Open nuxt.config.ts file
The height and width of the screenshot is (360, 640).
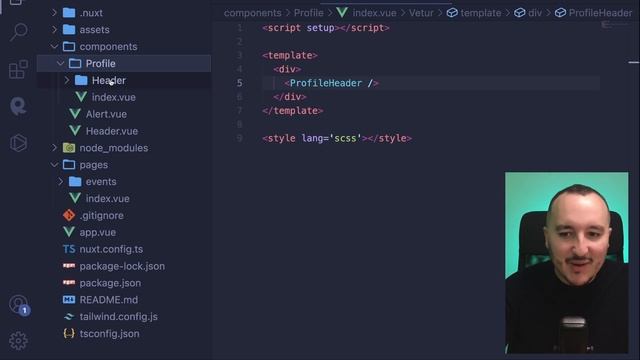pos(111,249)
